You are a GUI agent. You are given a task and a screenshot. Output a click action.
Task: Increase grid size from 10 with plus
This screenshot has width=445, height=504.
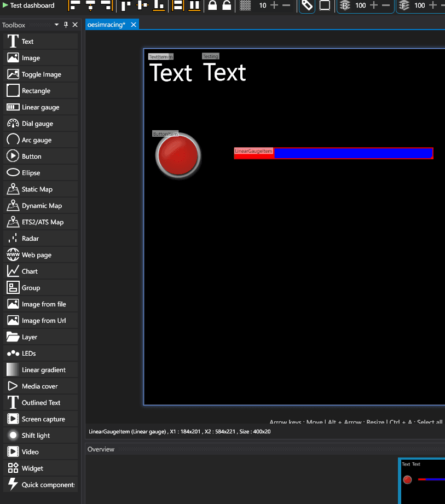click(x=274, y=5)
